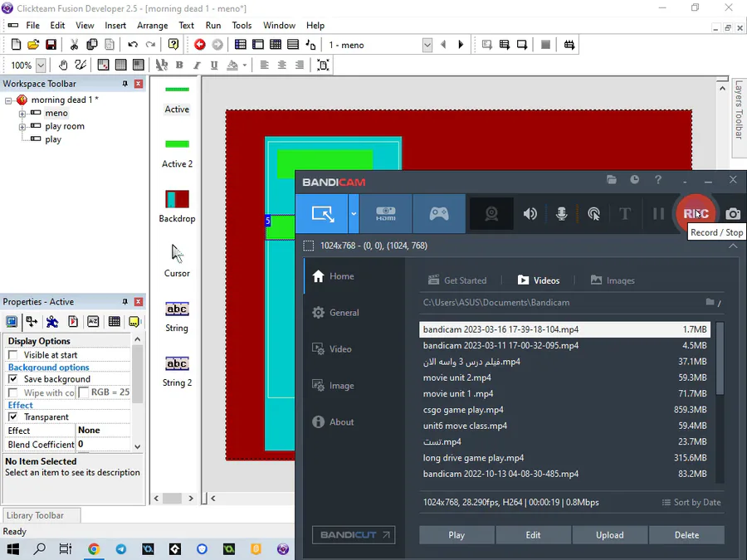Viewport: 747px width, 560px height.
Task: Open the frame selector dropdown '1 - meno'
Action: (427, 45)
